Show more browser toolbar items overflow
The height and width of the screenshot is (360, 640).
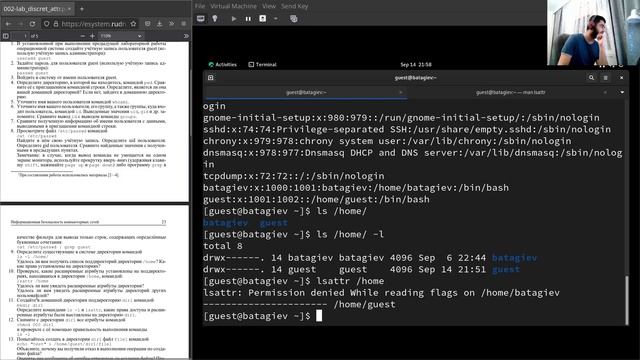[x=171, y=24]
